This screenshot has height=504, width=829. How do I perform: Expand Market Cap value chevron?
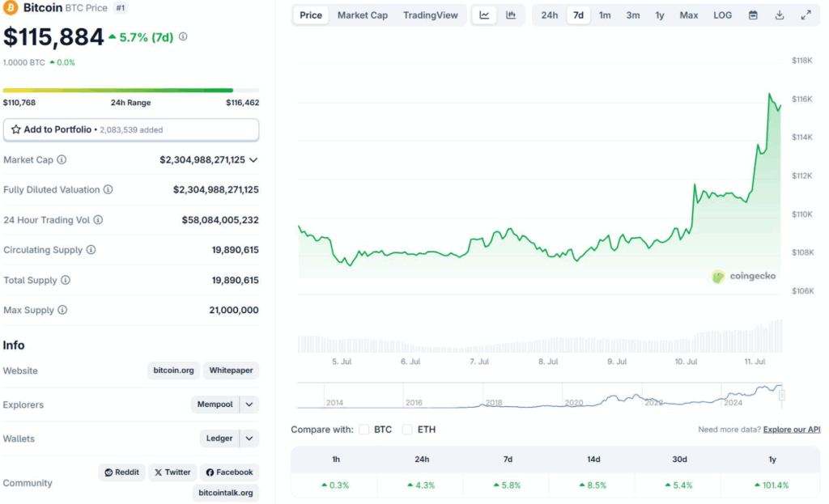click(x=253, y=159)
